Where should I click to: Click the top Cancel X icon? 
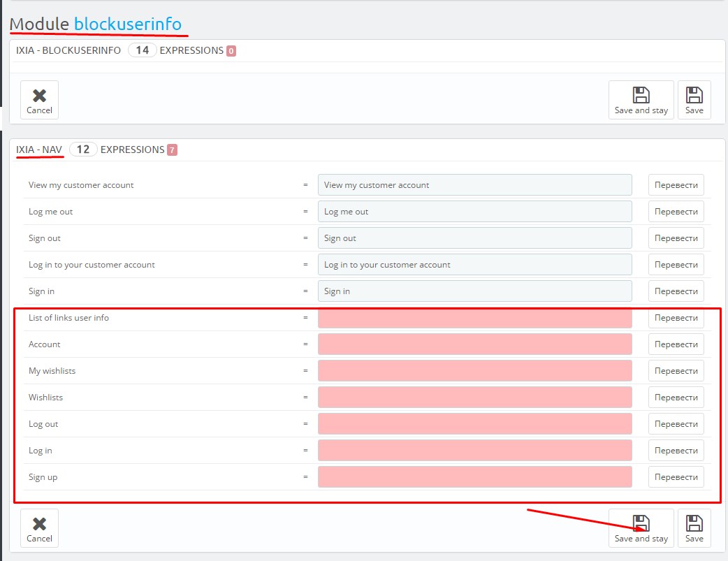tap(39, 96)
